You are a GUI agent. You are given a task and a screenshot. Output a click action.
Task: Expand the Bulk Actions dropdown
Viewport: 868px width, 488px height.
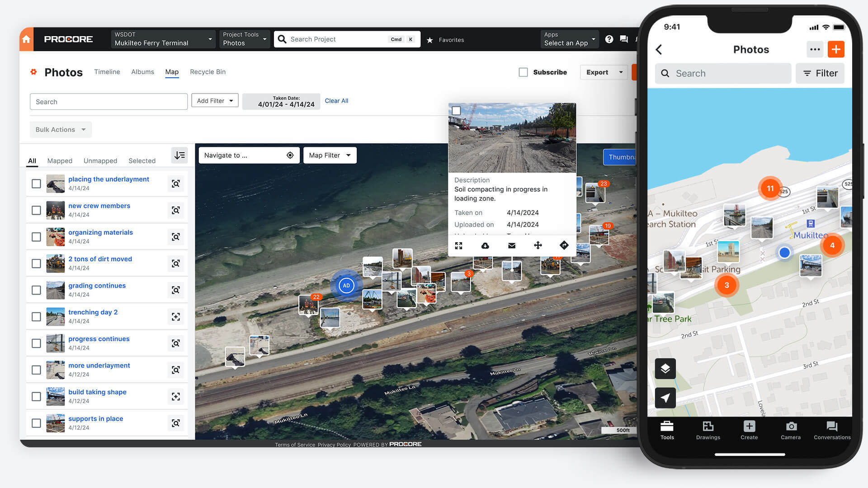pos(59,129)
